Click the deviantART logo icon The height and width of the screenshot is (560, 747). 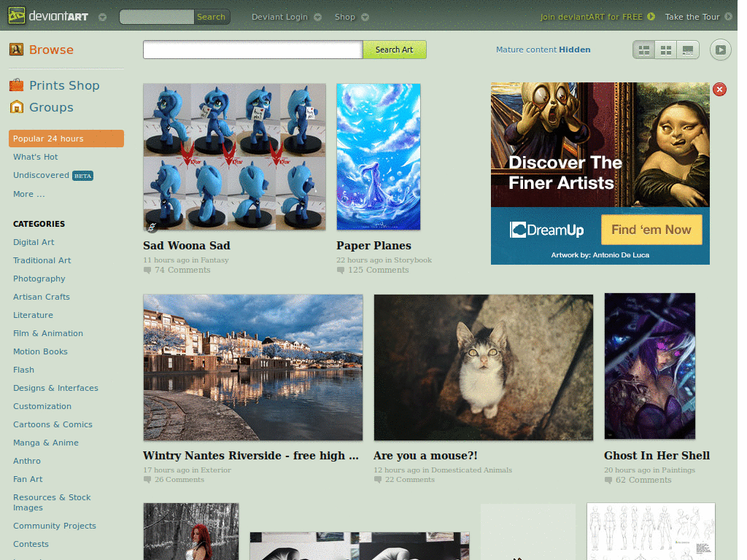(x=17, y=16)
